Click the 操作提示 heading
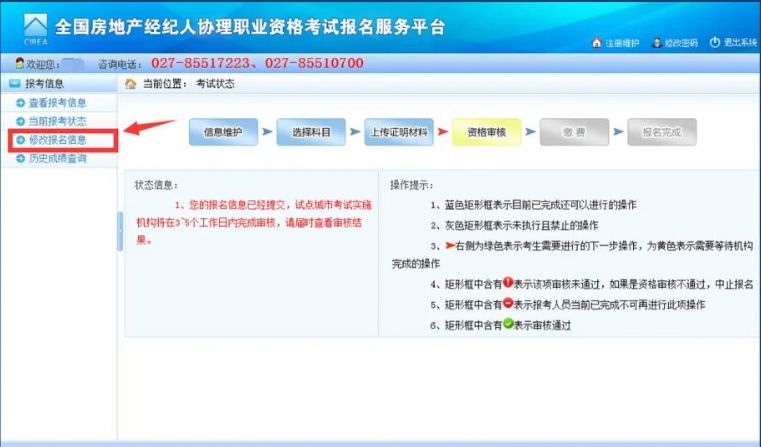761x447 pixels. coord(412,185)
